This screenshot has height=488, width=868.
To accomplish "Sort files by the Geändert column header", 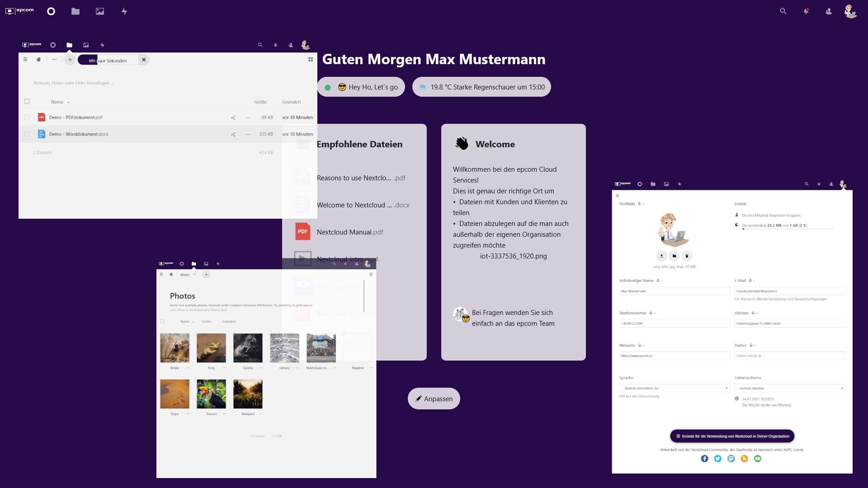I will tap(292, 102).
